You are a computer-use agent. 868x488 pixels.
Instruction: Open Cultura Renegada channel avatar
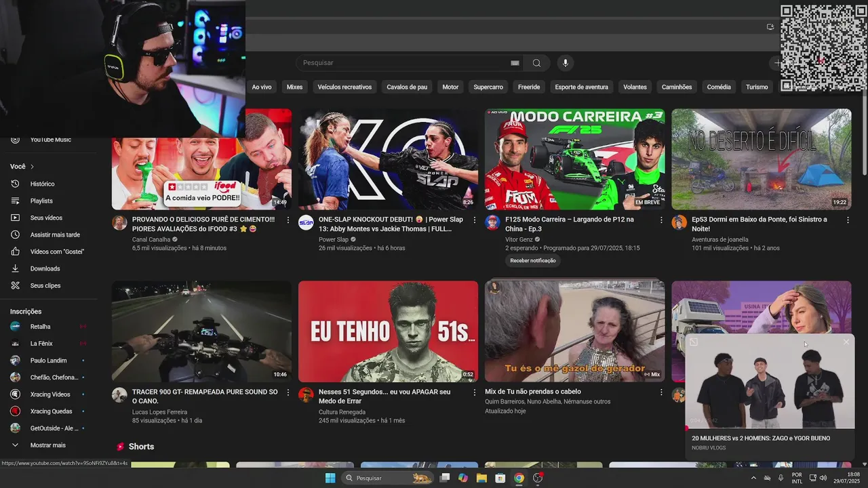click(306, 395)
